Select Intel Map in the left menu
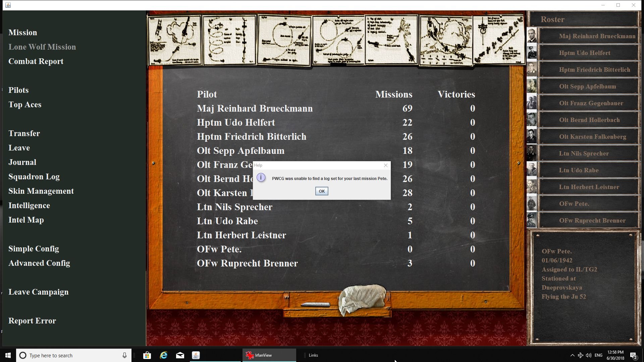The height and width of the screenshot is (362, 644). click(26, 220)
